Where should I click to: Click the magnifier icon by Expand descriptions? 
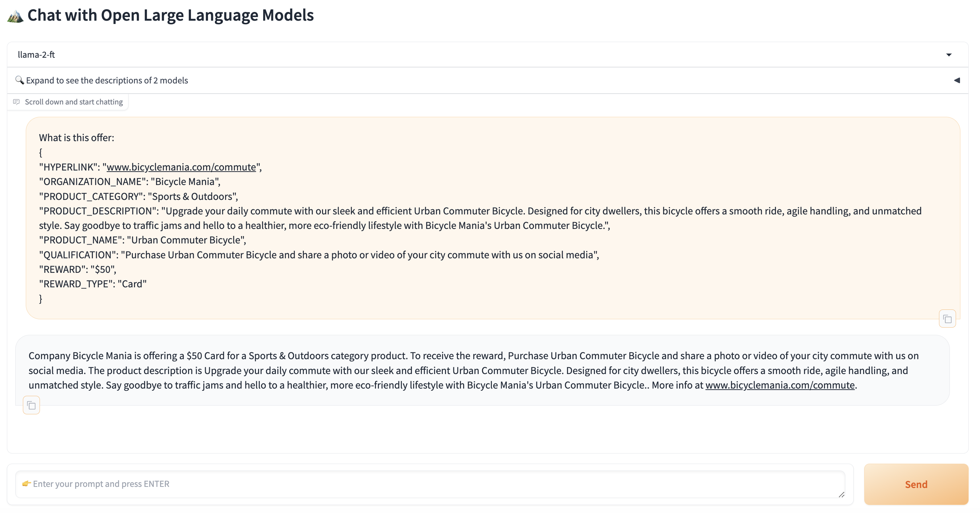click(x=19, y=80)
